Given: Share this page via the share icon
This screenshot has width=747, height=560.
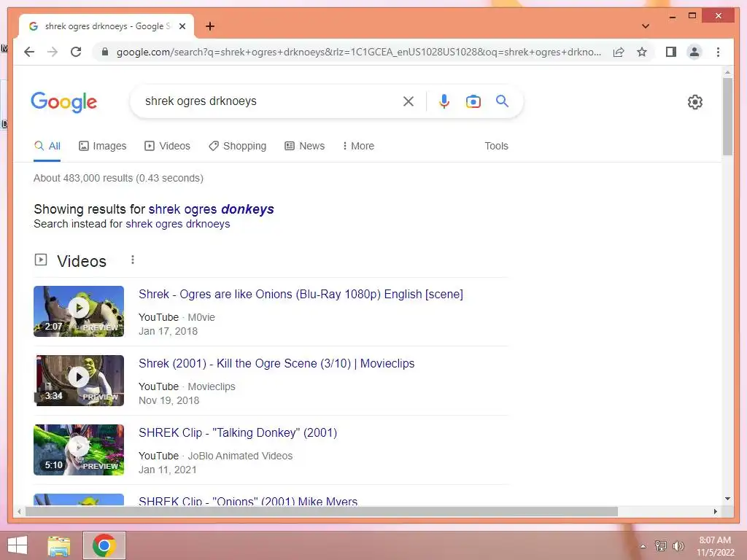Looking at the screenshot, I should (619, 52).
